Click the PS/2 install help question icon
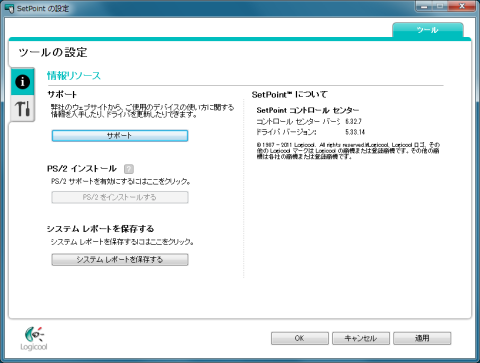The width and height of the screenshot is (480, 363). 129,169
